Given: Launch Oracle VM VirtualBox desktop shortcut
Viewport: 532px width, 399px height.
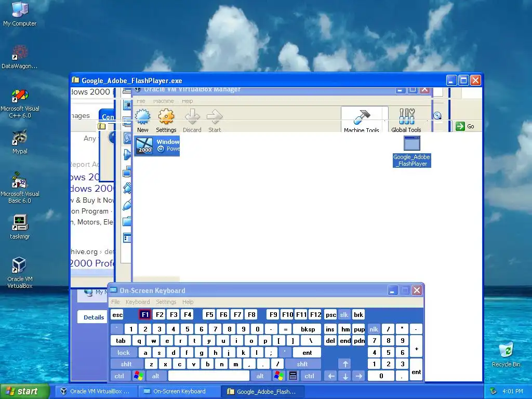Looking at the screenshot, I should pos(20,272).
